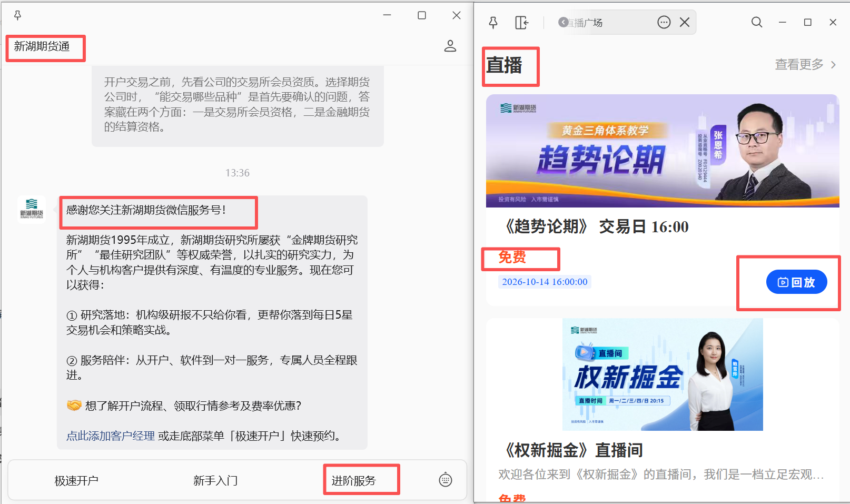
Task: Click the 点此添加客户经理 link
Action: [x=111, y=436]
